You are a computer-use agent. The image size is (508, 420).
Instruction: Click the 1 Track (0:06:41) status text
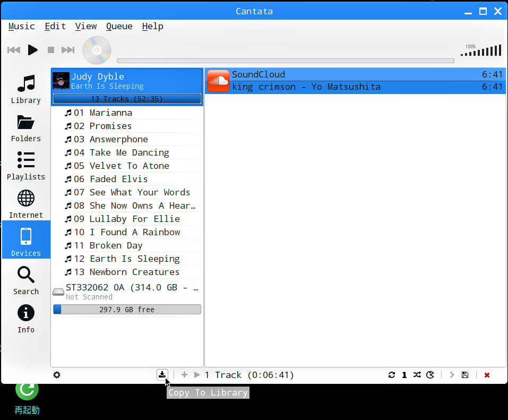pyautogui.click(x=249, y=375)
